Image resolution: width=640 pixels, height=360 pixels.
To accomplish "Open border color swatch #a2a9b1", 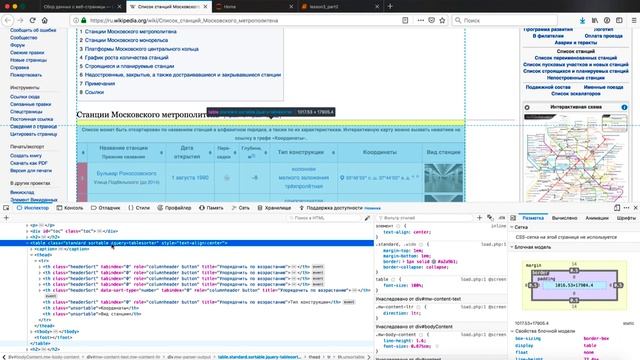I will click(434, 261).
